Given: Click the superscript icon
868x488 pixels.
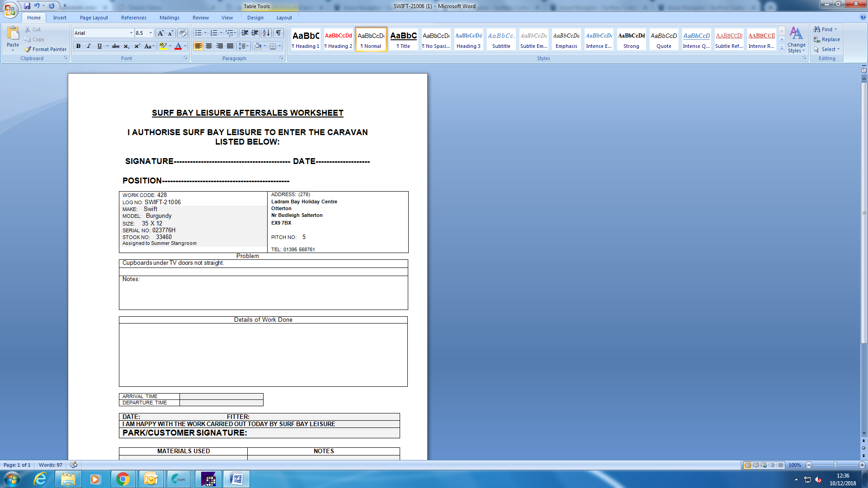Looking at the screenshot, I should [x=137, y=46].
